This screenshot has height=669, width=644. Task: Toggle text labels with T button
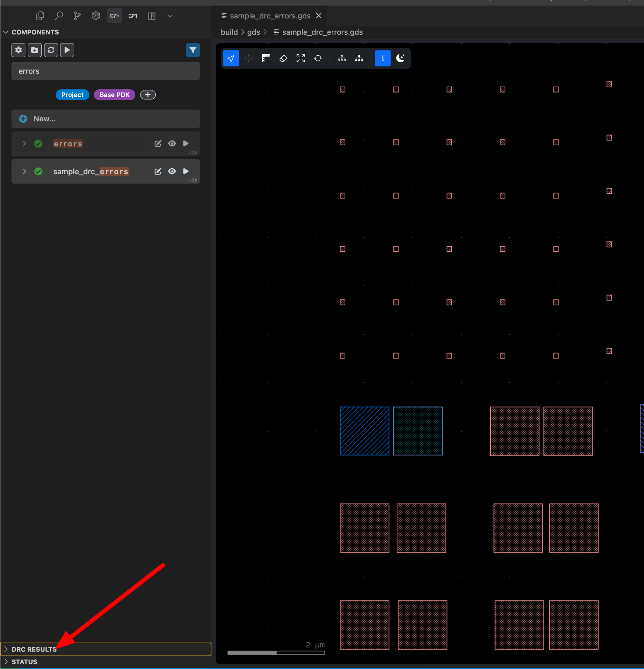point(383,58)
